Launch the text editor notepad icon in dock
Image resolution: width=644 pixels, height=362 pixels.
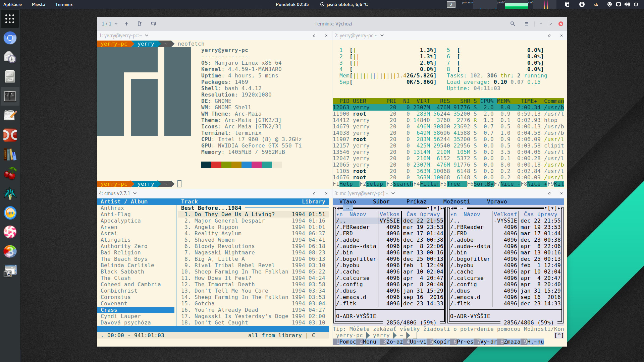coord(10,116)
